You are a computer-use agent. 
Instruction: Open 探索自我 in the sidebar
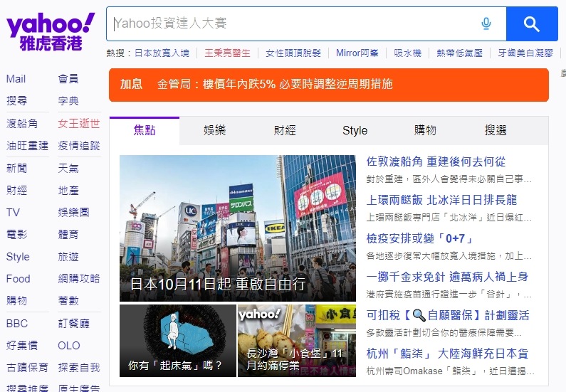[x=79, y=368]
